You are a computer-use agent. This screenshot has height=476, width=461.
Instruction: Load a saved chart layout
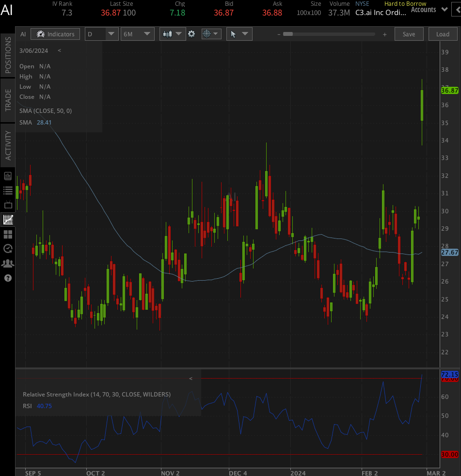[x=443, y=34]
